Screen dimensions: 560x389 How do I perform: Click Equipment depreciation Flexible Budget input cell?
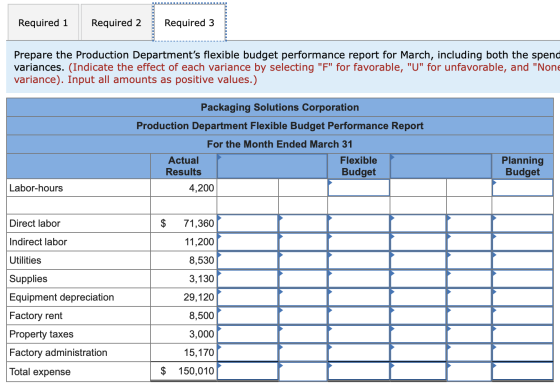359,298
